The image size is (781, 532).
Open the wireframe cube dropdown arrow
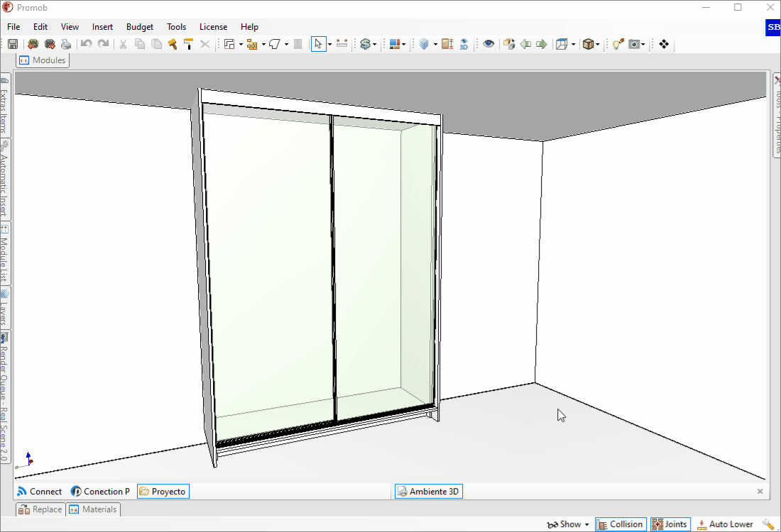click(x=573, y=44)
